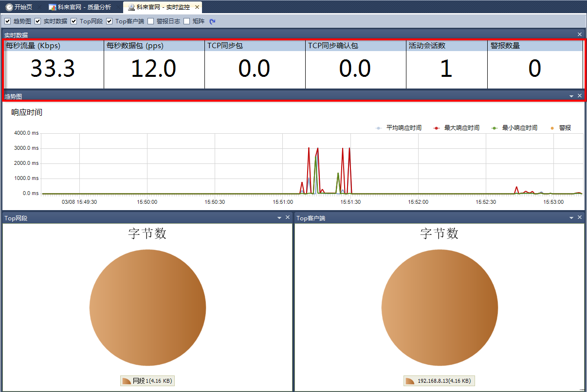Click the 最小响应时间 legend marker
Viewport: 587px width, 392px height.
(495, 128)
